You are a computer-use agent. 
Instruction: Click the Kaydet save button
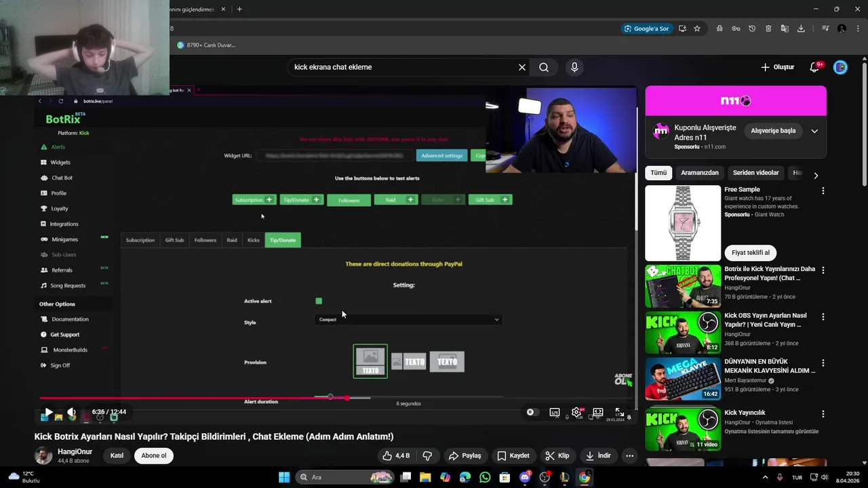(x=513, y=455)
